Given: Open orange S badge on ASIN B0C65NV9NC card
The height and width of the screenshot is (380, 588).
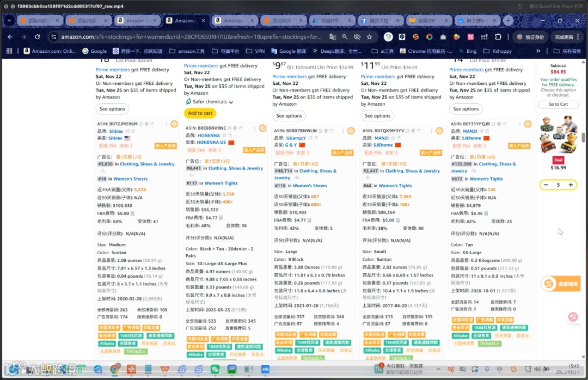Looking at the screenshot, I should (262, 128).
